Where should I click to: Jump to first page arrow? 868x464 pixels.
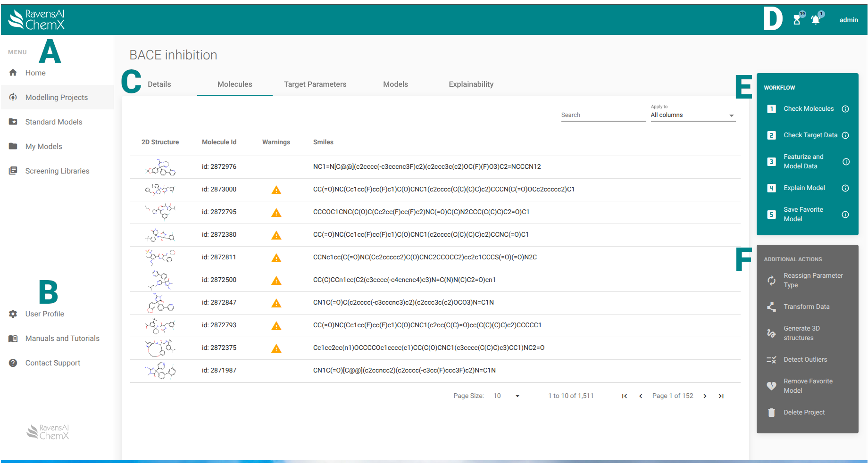(625, 396)
